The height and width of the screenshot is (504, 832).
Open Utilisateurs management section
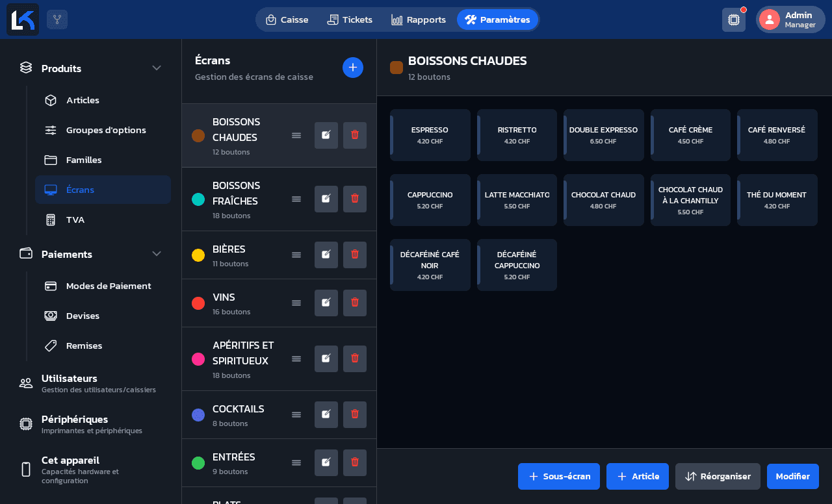[x=91, y=383]
